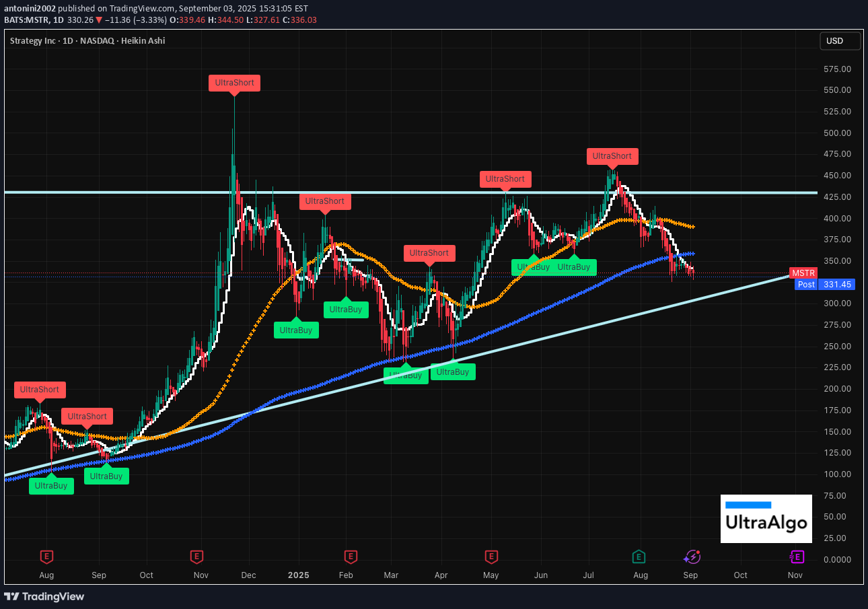Click the 100.00 price axis label
This screenshot has height=609, width=868.
pos(837,474)
